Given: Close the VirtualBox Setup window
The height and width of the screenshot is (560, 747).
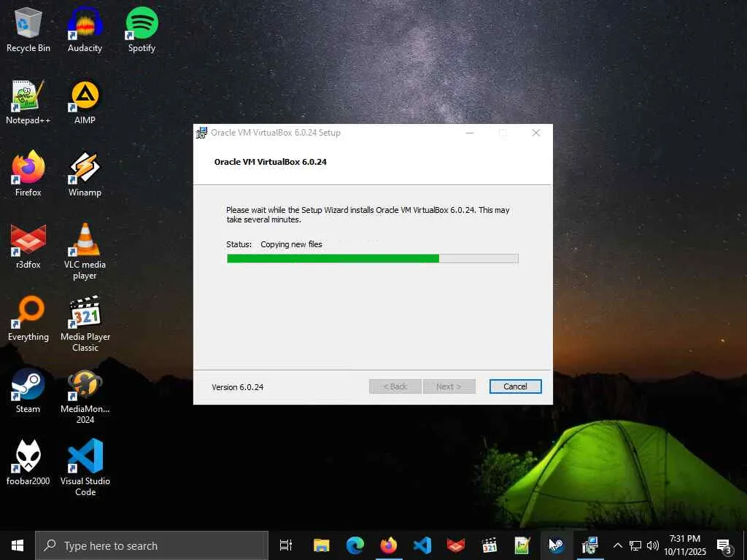Looking at the screenshot, I should pyautogui.click(x=536, y=133).
